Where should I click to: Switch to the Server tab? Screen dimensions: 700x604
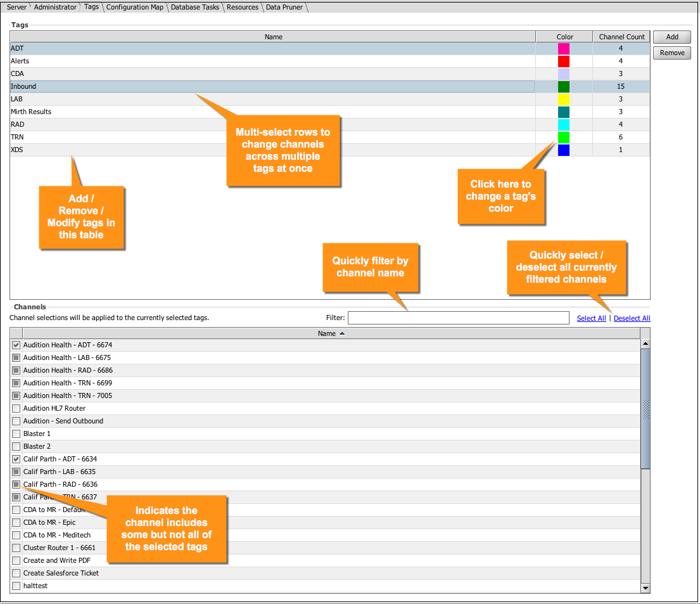16,7
